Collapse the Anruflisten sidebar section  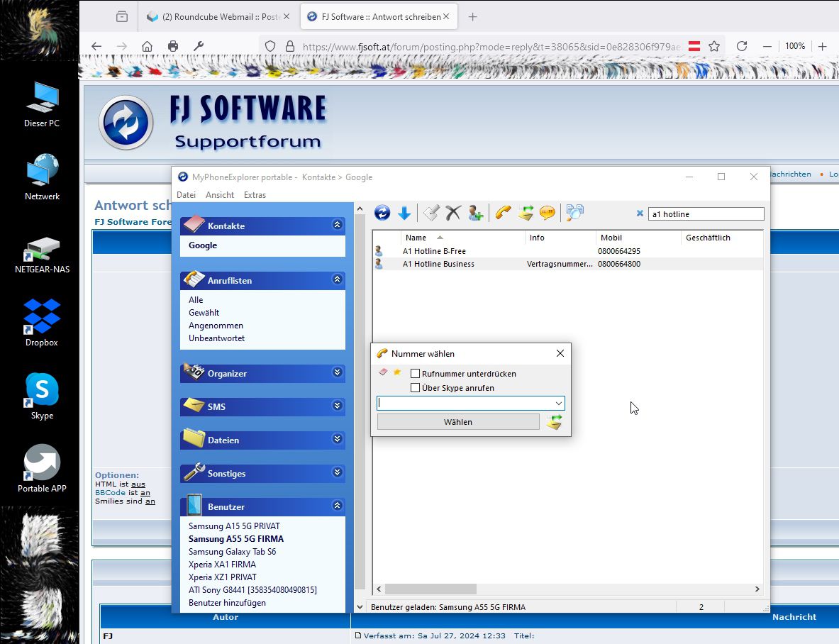[337, 280]
